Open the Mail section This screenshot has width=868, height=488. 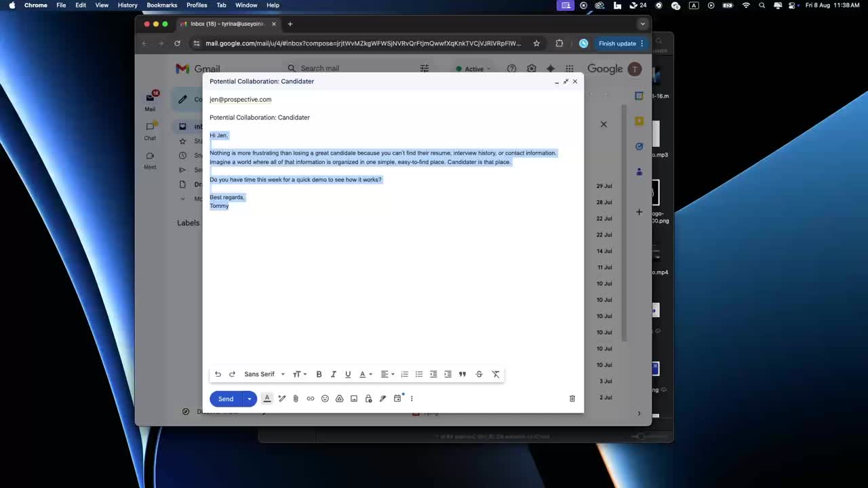(150, 101)
